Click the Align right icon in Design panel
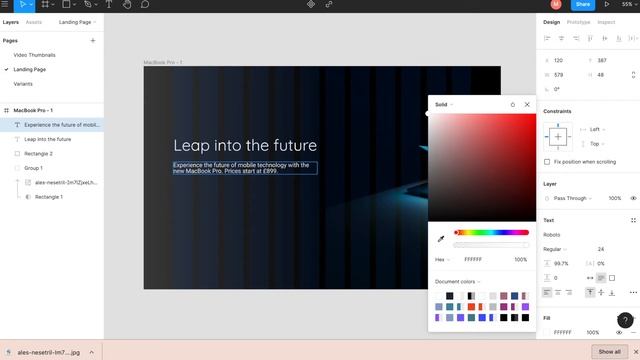 (x=576, y=38)
